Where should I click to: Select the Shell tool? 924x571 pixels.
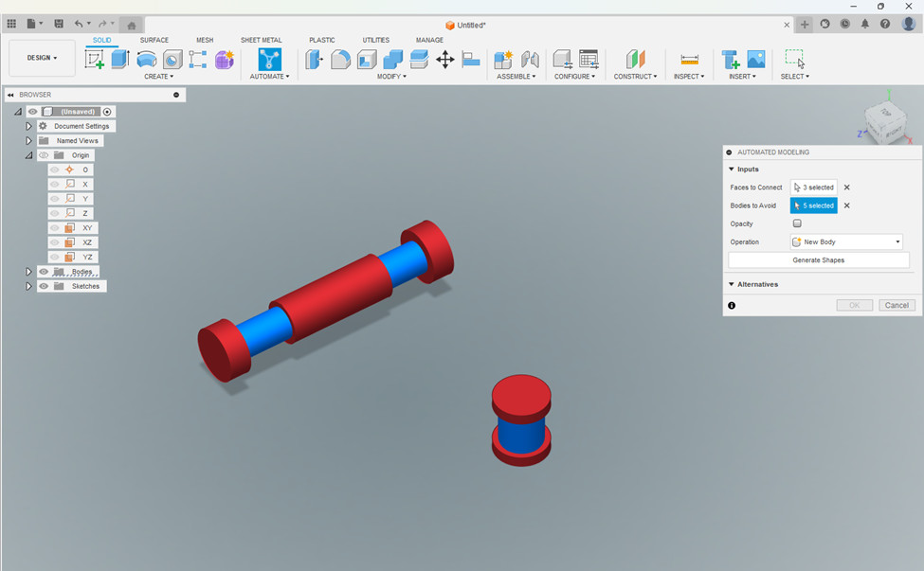click(367, 59)
